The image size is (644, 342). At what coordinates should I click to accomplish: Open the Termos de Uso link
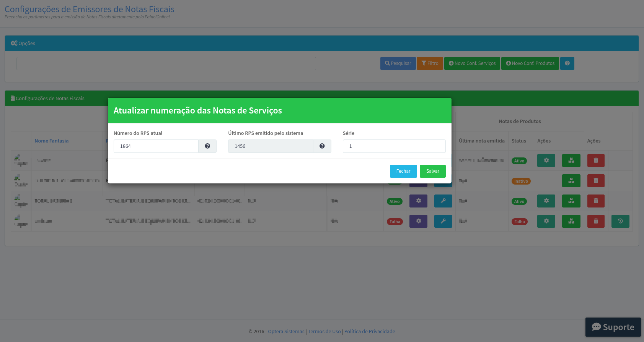coord(324,331)
